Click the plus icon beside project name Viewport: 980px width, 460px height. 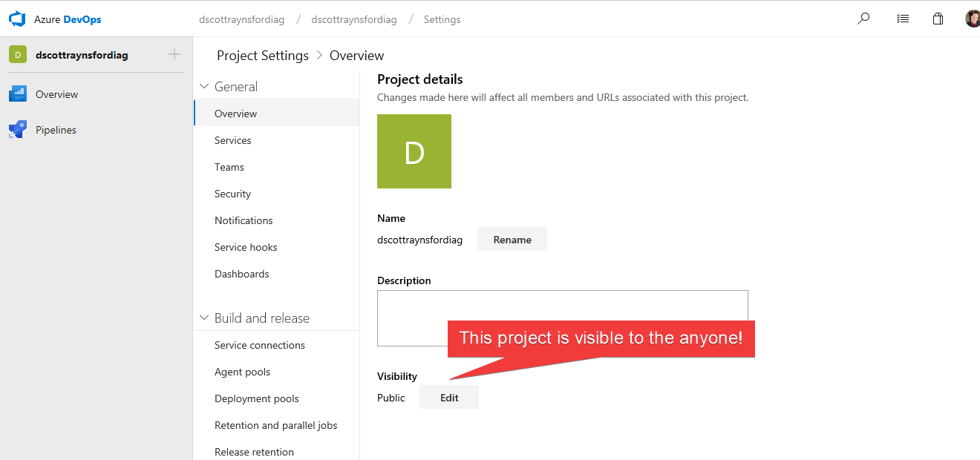(x=174, y=54)
